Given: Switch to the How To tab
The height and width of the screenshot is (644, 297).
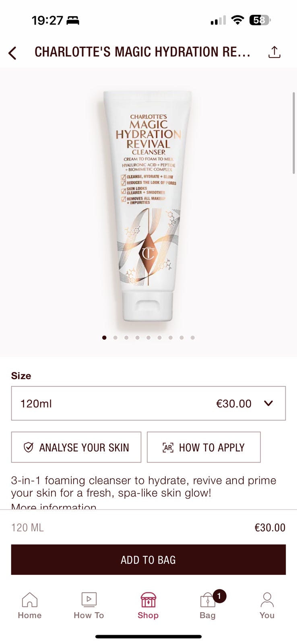Looking at the screenshot, I should pyautogui.click(x=89, y=605).
